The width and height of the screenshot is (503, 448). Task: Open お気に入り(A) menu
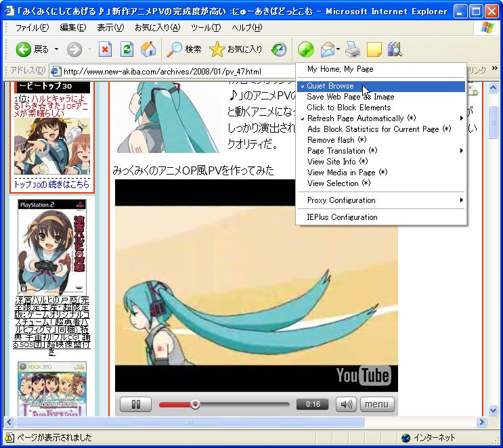point(158,28)
